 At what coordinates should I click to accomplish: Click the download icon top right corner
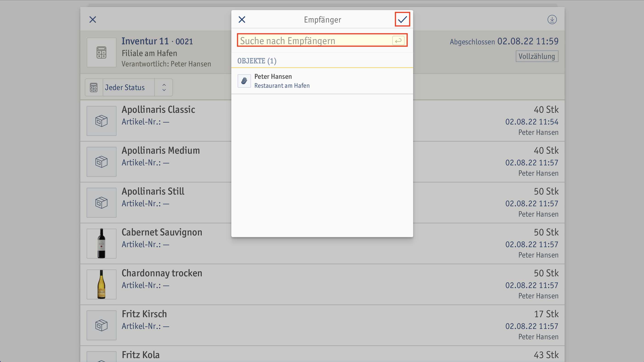[552, 20]
